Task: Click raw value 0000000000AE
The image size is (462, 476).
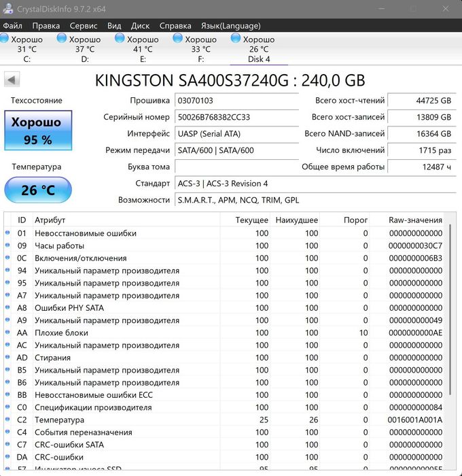Action: (x=415, y=333)
